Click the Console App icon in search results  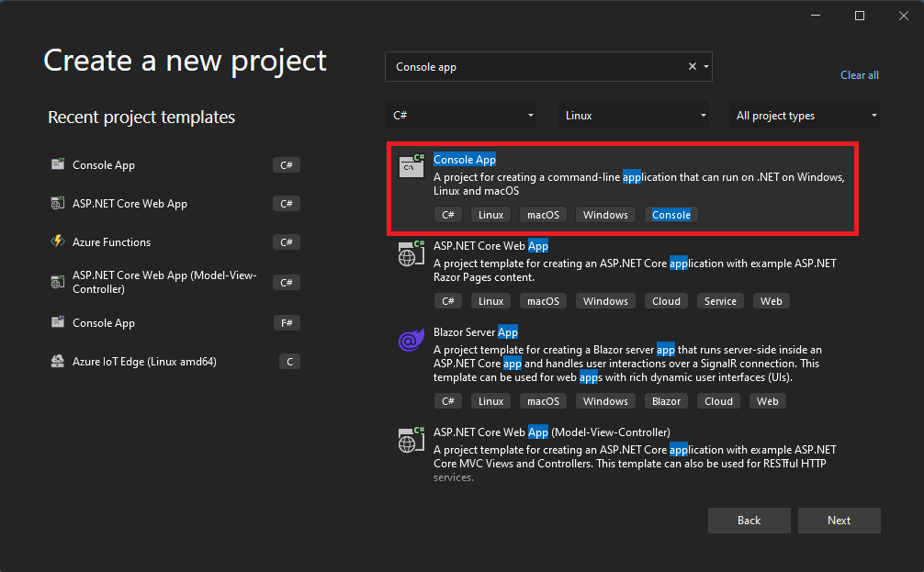pyautogui.click(x=411, y=167)
